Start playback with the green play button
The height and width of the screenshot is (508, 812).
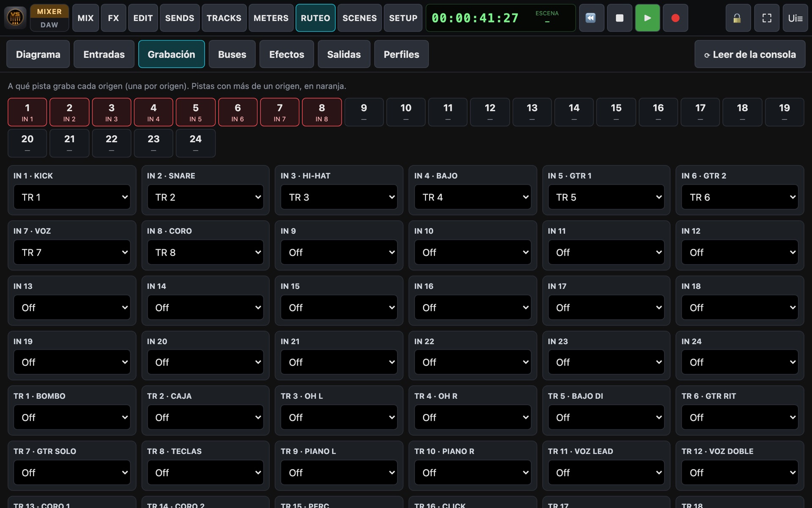(x=647, y=18)
